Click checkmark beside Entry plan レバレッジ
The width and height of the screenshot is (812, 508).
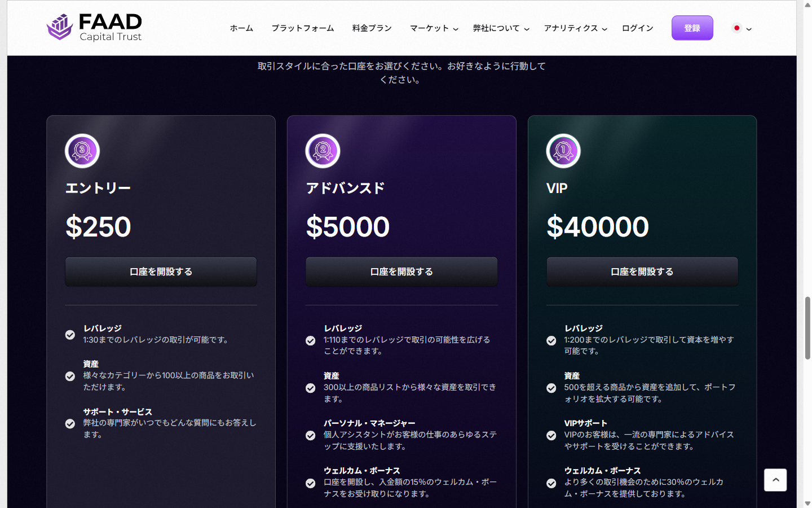[x=70, y=335]
